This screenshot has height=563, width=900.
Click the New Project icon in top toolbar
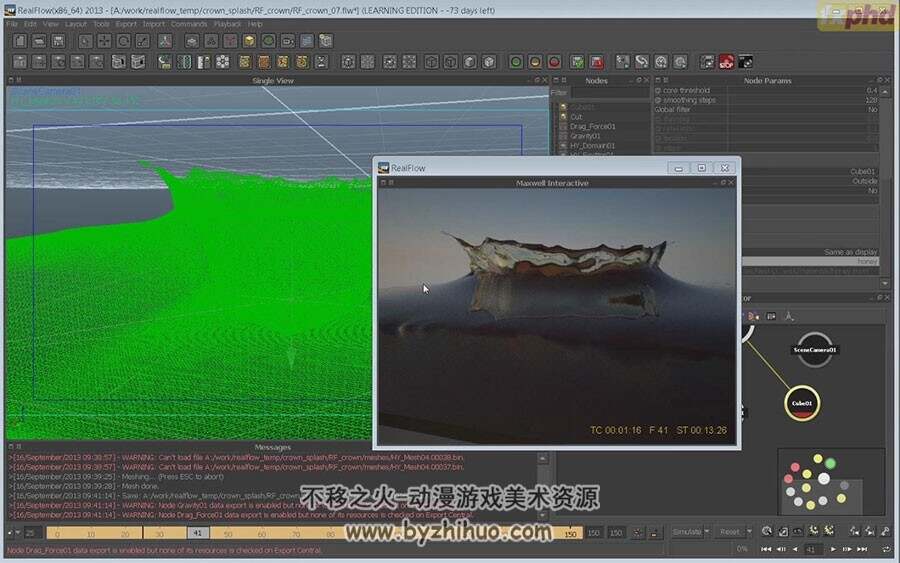(x=20, y=41)
